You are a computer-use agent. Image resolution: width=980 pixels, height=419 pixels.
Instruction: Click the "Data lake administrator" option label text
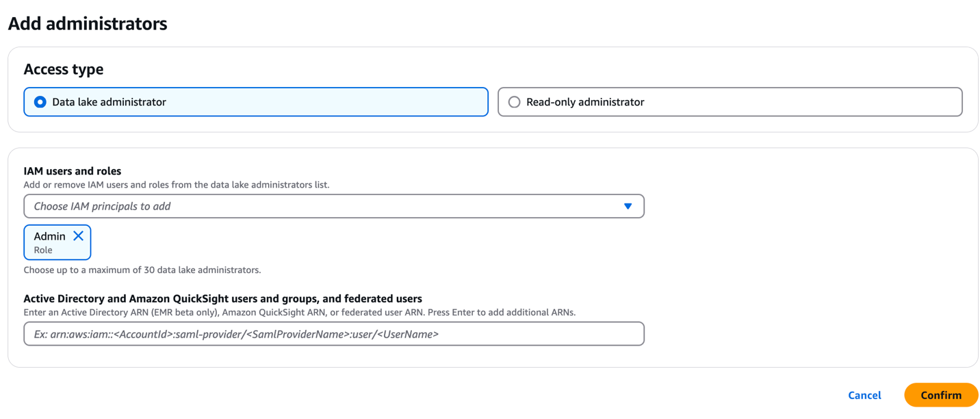tap(109, 102)
